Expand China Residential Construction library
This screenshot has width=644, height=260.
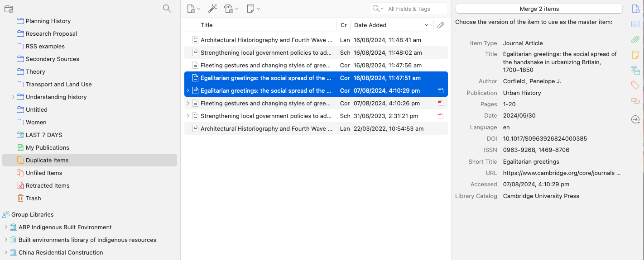pyautogui.click(x=6, y=252)
